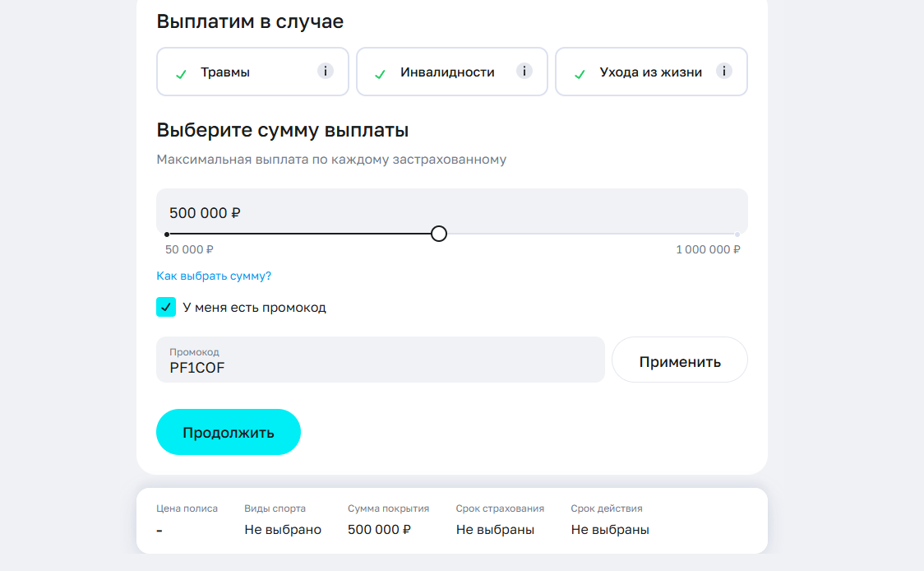Image resolution: width=924 pixels, height=571 pixels.
Task: Click the payout amount slider handle
Action: tap(439, 234)
